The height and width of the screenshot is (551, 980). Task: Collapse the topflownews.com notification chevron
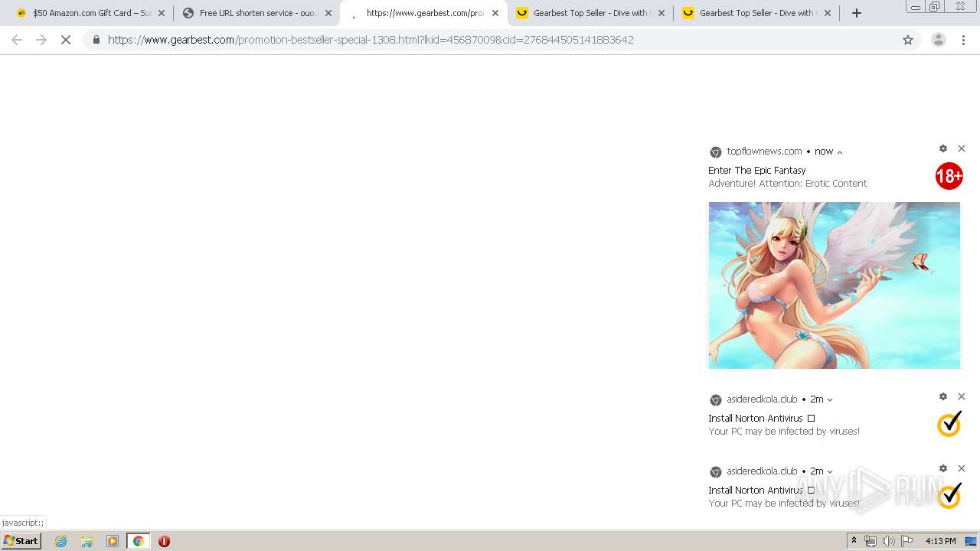pyautogui.click(x=840, y=152)
